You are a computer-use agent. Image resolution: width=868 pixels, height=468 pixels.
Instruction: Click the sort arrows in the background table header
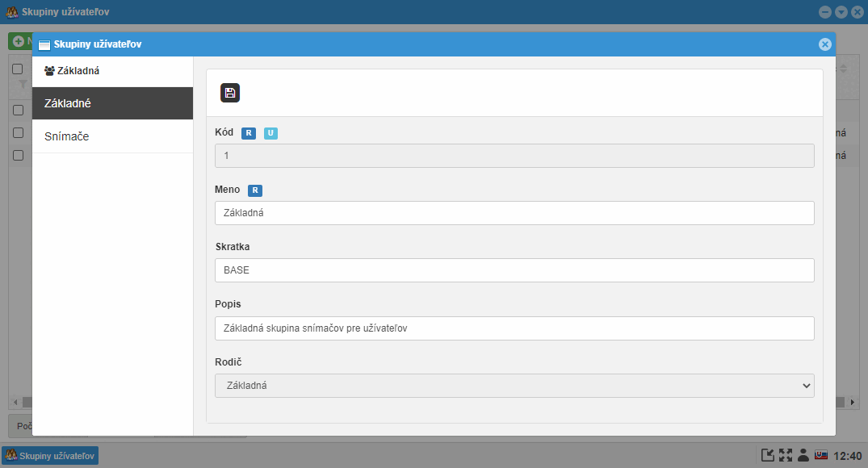pyautogui.click(x=843, y=69)
